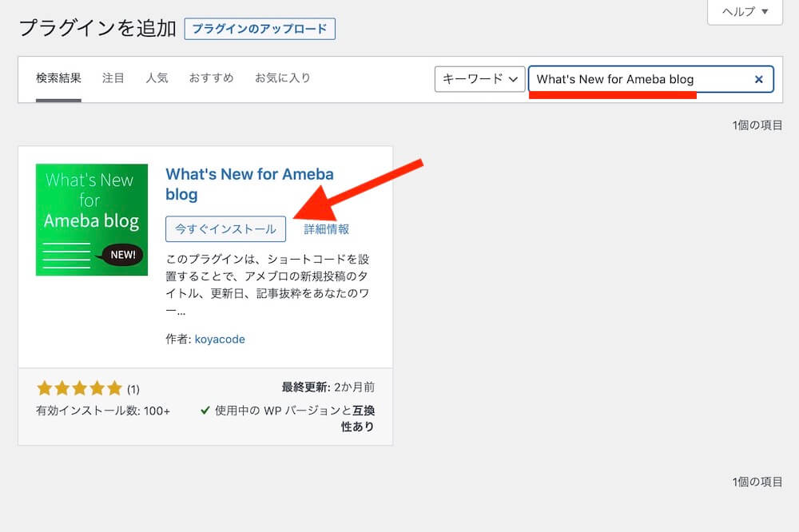
Task: Click the plugin description paragraph
Action: point(268,284)
